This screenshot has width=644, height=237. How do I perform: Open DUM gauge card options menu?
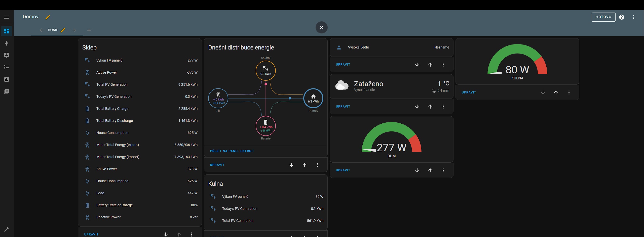tap(443, 170)
